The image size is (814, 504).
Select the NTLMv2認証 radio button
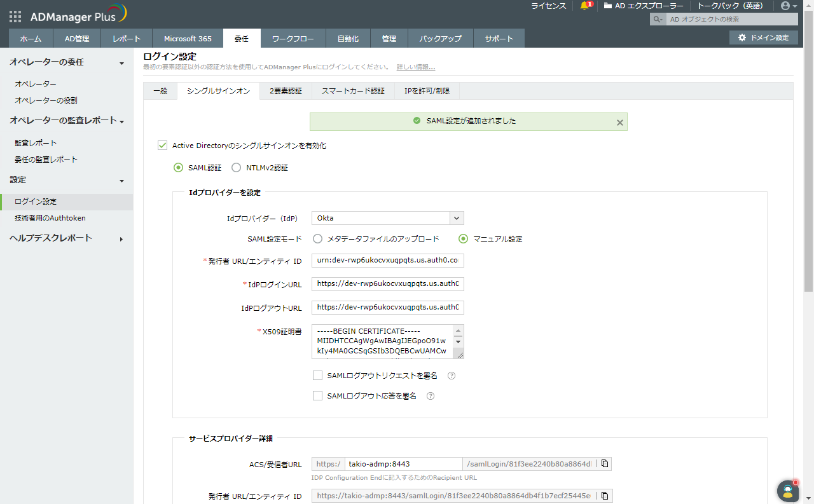click(236, 168)
